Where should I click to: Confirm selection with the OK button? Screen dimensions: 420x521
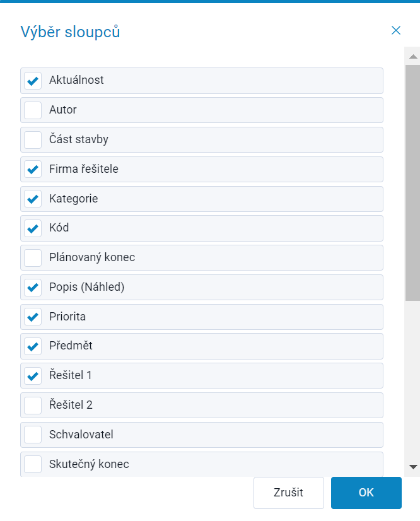click(x=366, y=493)
